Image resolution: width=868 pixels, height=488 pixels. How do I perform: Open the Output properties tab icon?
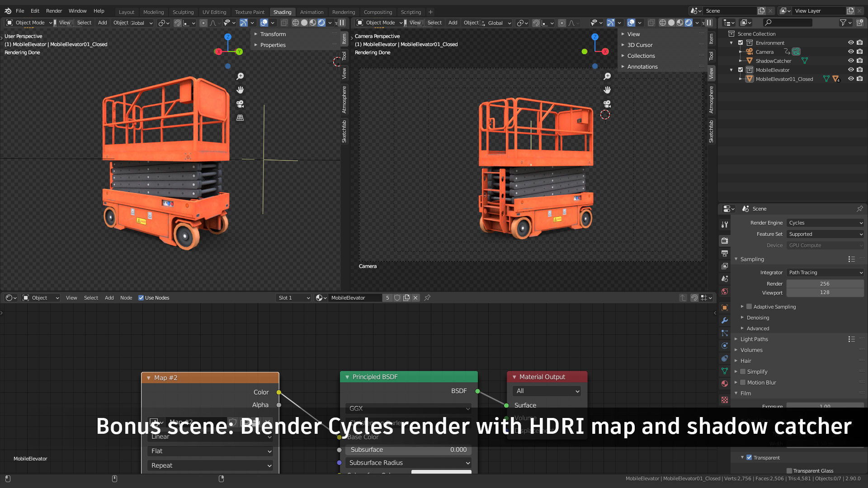(x=725, y=253)
